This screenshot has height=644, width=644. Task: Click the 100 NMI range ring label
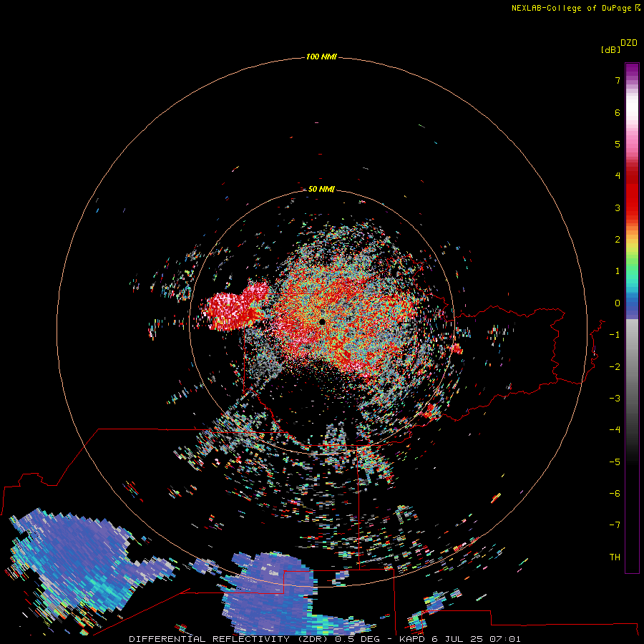click(x=321, y=57)
